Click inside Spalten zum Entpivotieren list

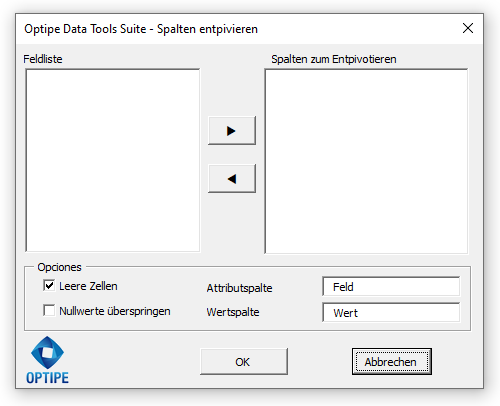click(x=366, y=161)
